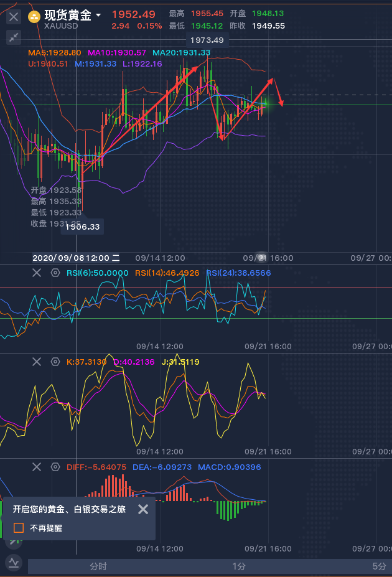This screenshot has height=577, width=392.
Task: Open KDJ indicator settings
Action: (x=55, y=362)
